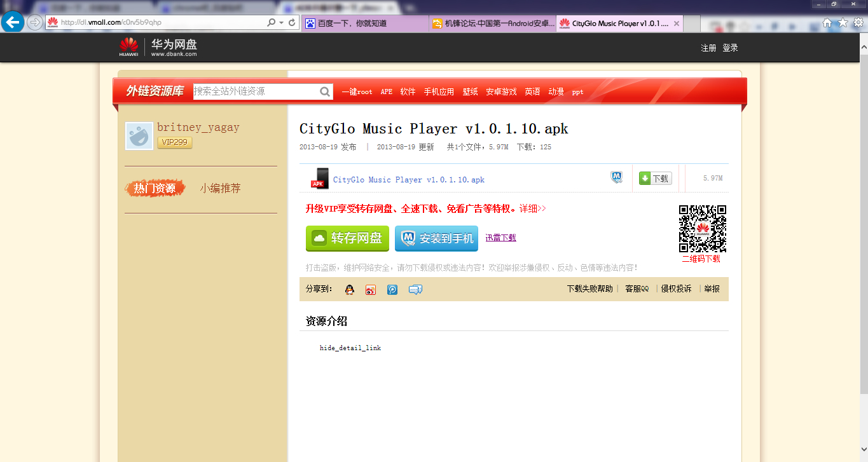Open the CityGlo Music Player v1.0.1.10.apk file link
The height and width of the screenshot is (462, 868).
(x=409, y=180)
